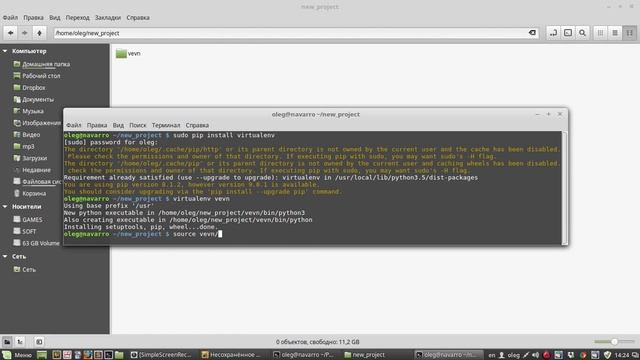Switch to SimpleScreenRec... taskbar window
Image resolution: width=640 pixels, height=360 pixels.
pyautogui.click(x=162, y=355)
